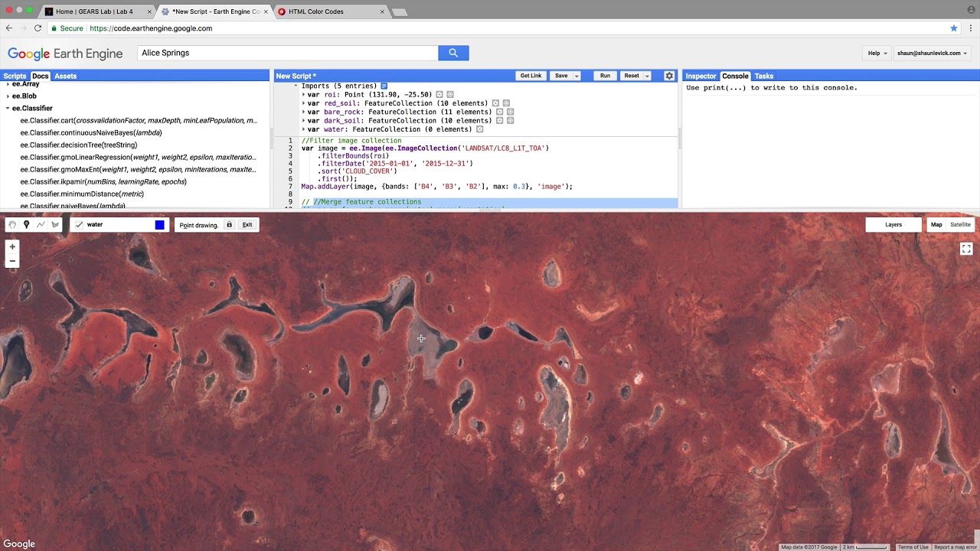Viewport: 980px width, 551px height.
Task: Open the Reset dropdown arrow
Action: 647,76
